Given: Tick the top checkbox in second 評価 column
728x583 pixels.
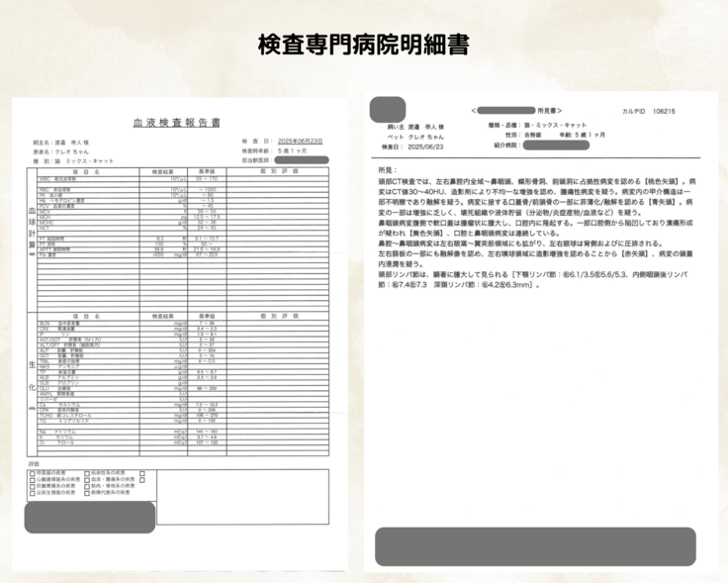Looking at the screenshot, I should pos(87,473).
